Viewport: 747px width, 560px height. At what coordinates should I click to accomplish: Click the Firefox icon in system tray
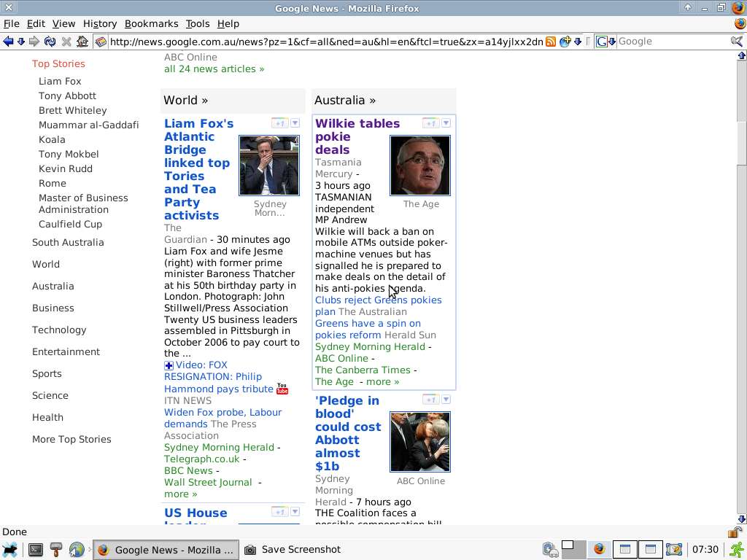click(600, 550)
